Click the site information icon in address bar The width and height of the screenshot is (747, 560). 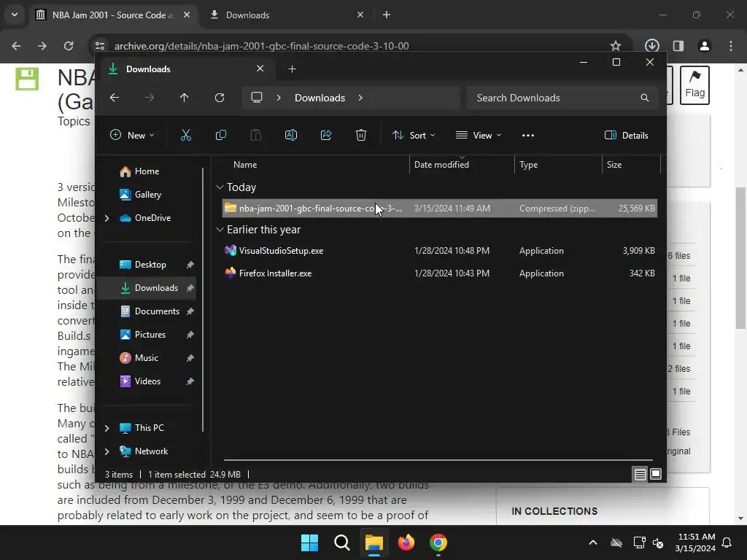pyautogui.click(x=99, y=46)
